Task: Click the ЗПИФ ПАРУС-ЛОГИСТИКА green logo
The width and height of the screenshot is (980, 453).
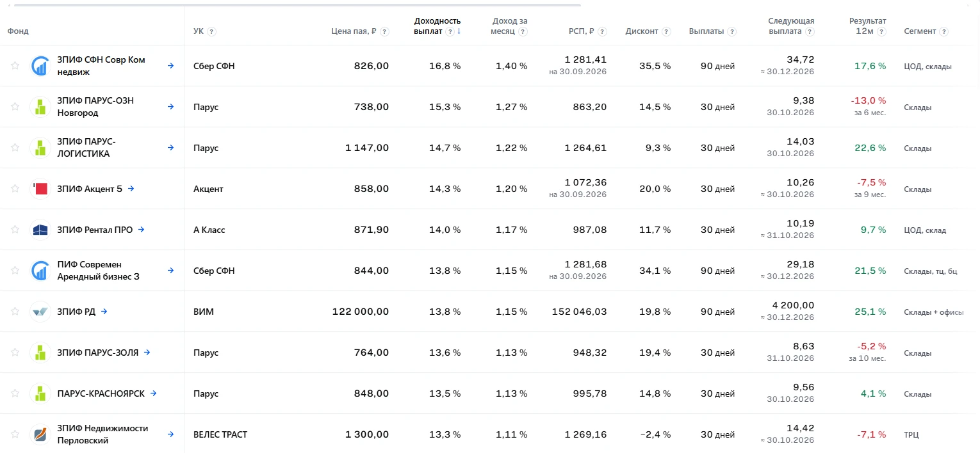Action: (40, 148)
